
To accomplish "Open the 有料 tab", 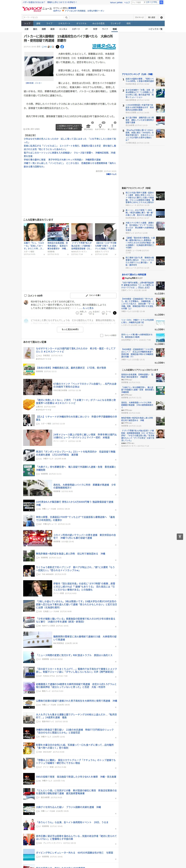I will (128, 24).
